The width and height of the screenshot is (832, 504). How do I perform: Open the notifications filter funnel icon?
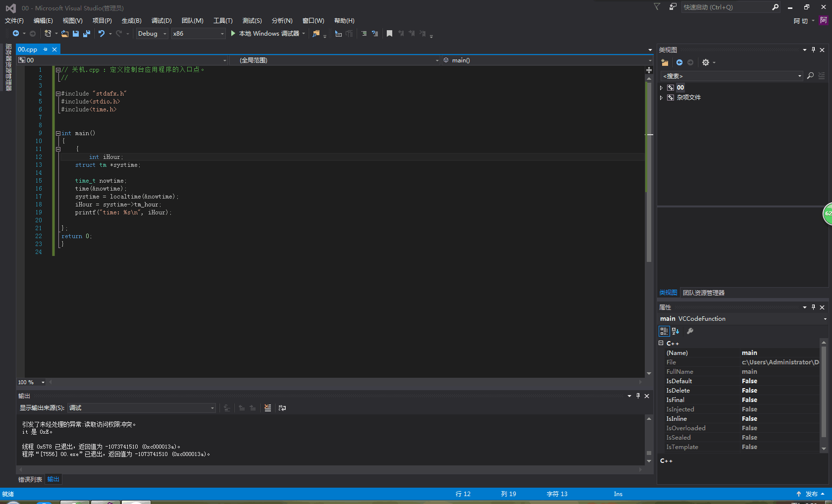coord(657,7)
